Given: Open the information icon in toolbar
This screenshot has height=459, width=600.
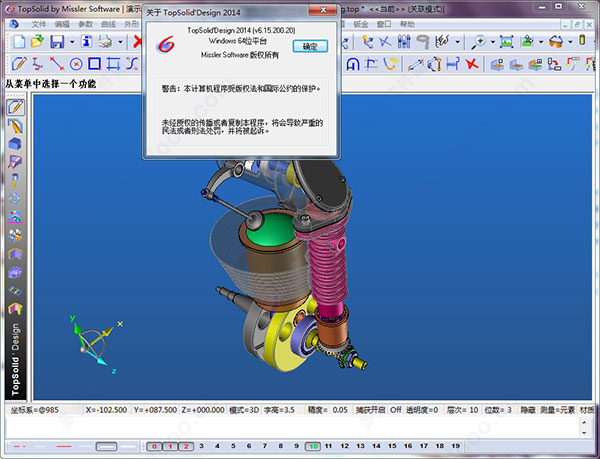Looking at the screenshot, I should tap(87, 42).
